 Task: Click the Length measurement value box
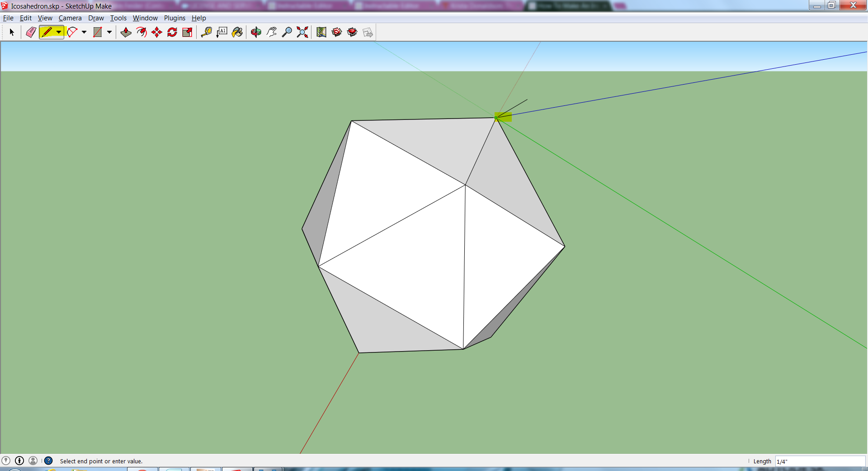820,461
